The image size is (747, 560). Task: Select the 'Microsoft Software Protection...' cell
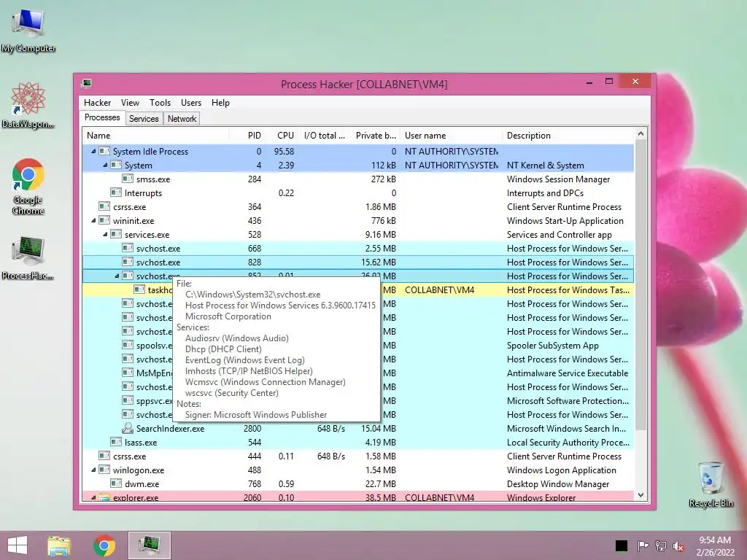coord(568,400)
